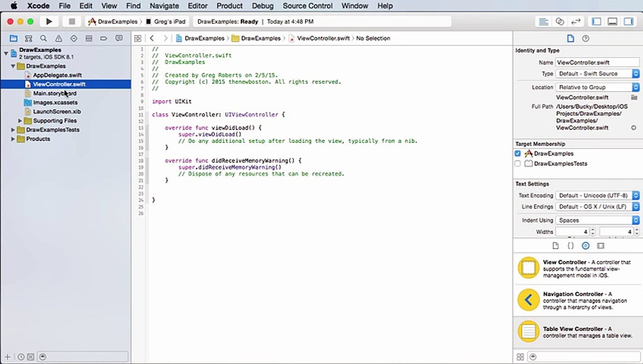643x364 pixels.
Task: Go forward in editor history
Action: tap(165, 38)
